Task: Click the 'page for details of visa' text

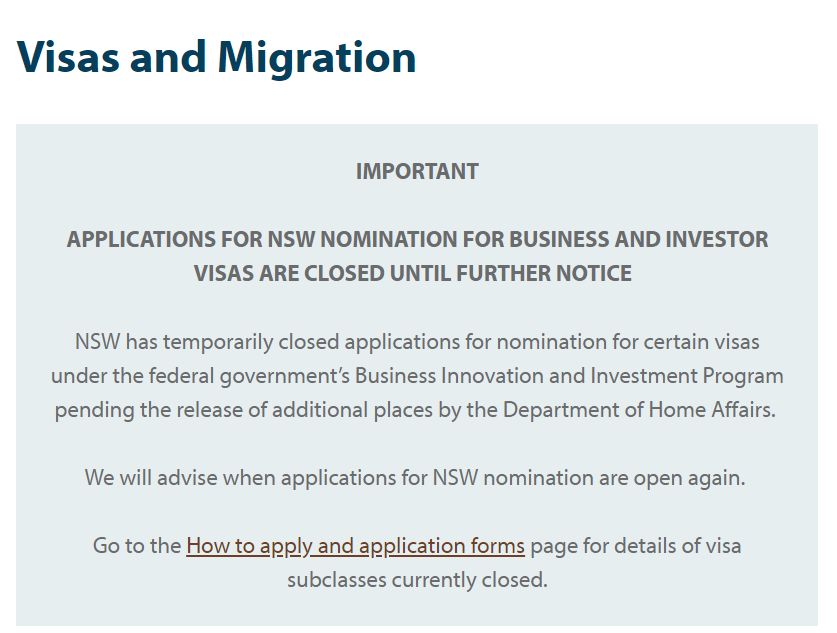Action: (x=636, y=546)
